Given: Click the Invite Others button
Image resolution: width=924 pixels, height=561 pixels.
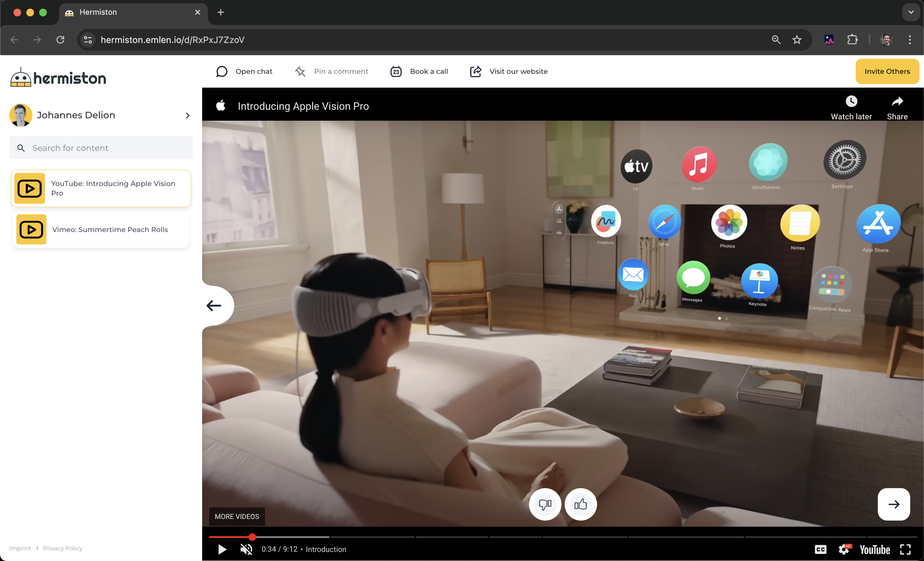Looking at the screenshot, I should (x=886, y=71).
